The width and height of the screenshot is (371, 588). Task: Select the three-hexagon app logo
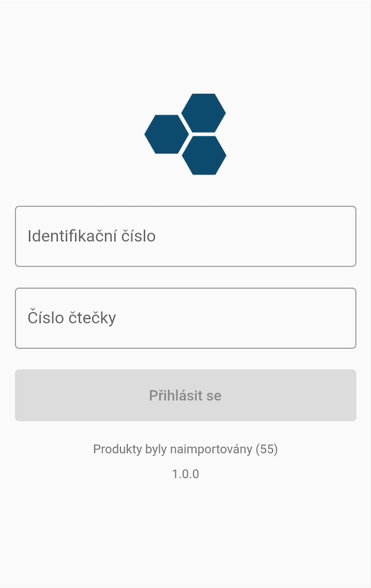pos(185,134)
